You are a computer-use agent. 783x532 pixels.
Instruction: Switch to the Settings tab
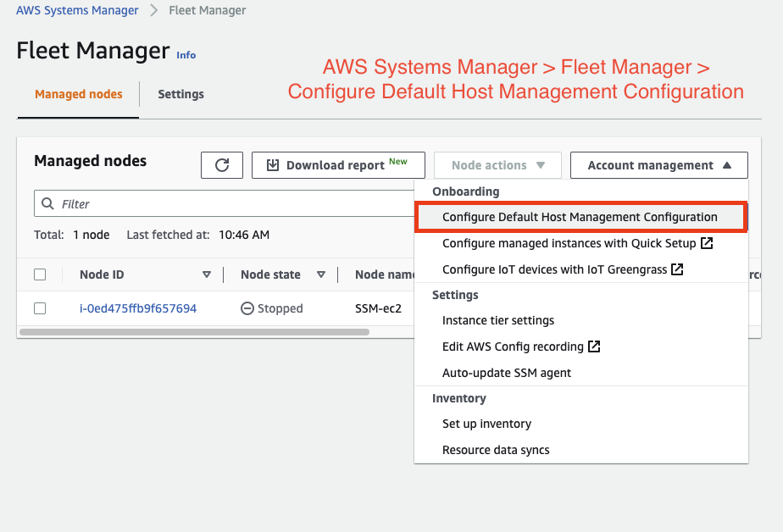point(180,94)
